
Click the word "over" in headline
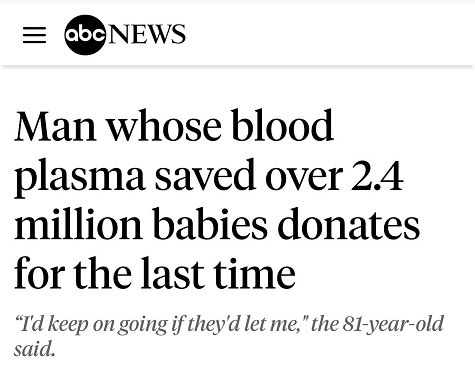304,178
